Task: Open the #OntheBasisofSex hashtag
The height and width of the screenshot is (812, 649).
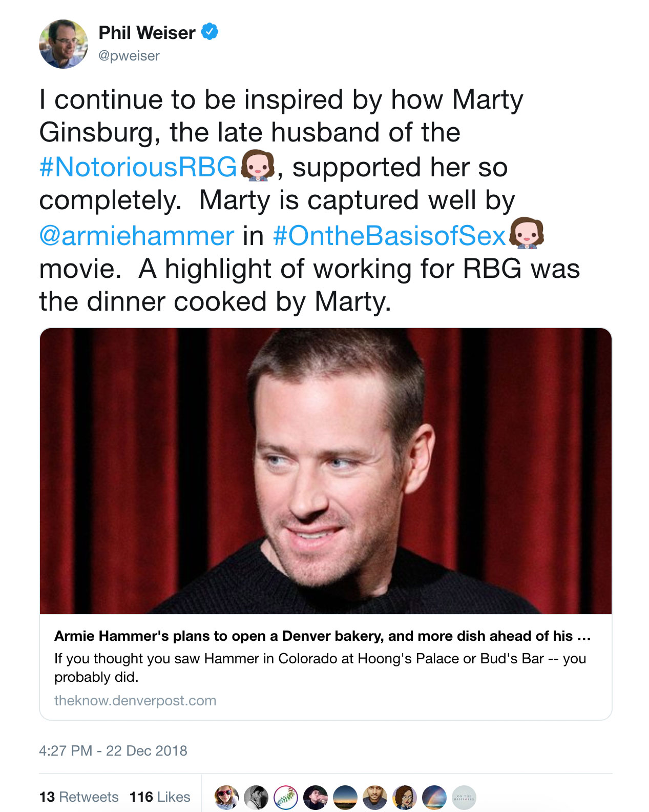Action: click(389, 235)
